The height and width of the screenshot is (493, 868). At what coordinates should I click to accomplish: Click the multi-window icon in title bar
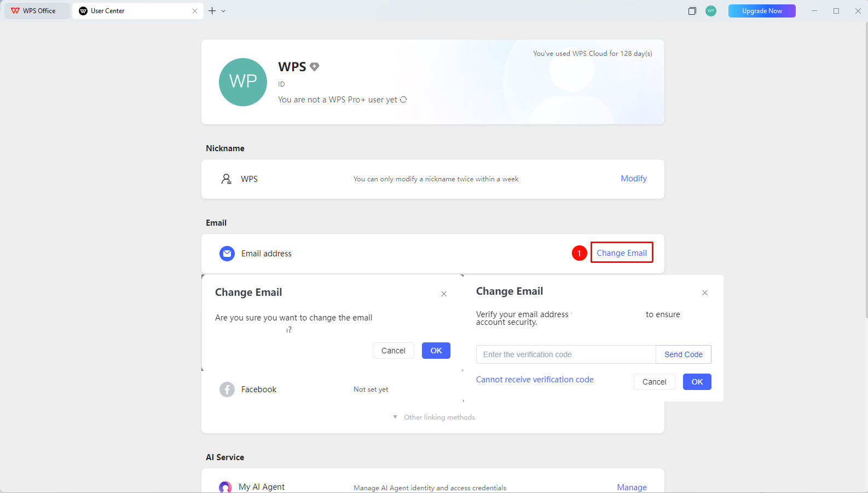[x=692, y=11]
